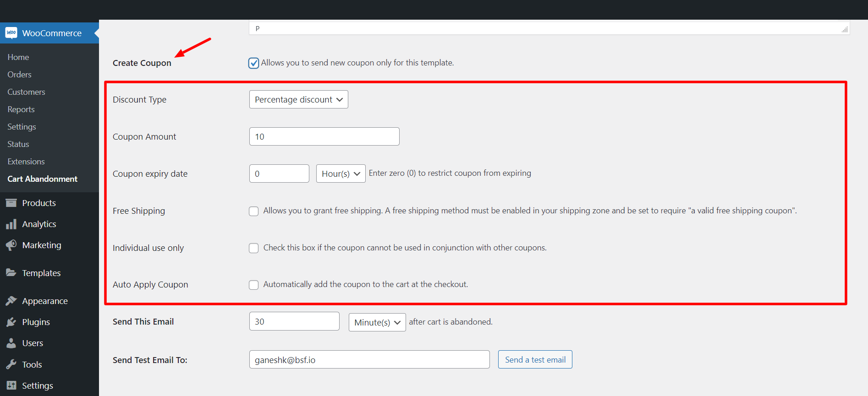Open the Hour(s) expiry unit dropdown

pos(341,174)
